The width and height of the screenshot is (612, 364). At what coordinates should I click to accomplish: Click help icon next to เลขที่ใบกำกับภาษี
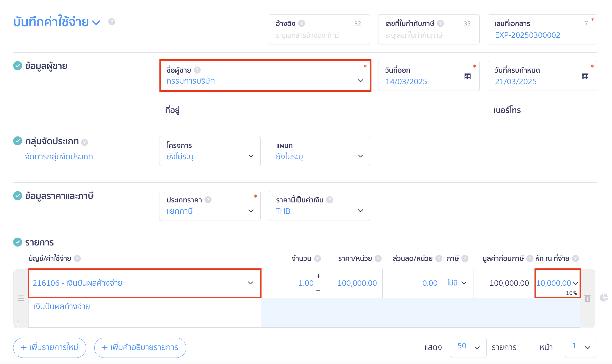tap(441, 23)
